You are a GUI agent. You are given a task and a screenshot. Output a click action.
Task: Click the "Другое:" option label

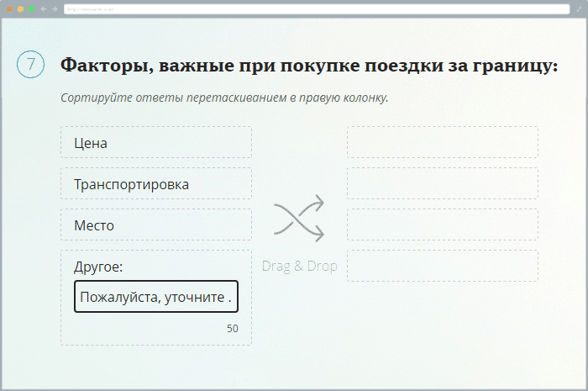[98, 267]
